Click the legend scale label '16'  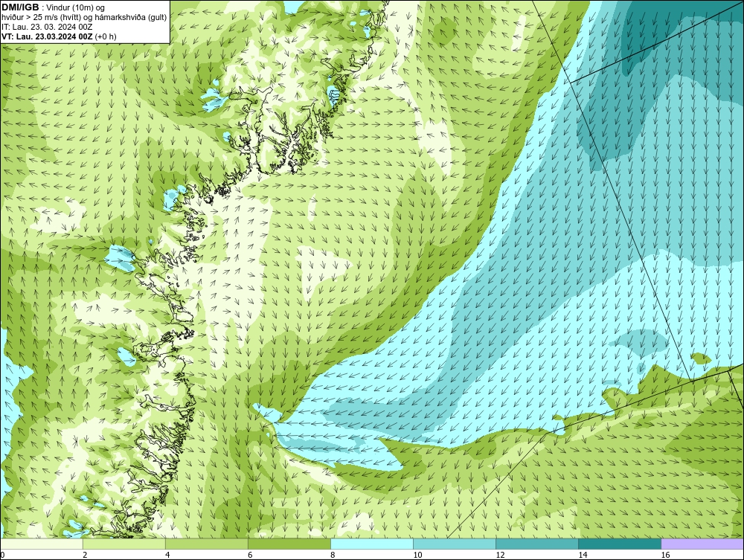point(665,555)
